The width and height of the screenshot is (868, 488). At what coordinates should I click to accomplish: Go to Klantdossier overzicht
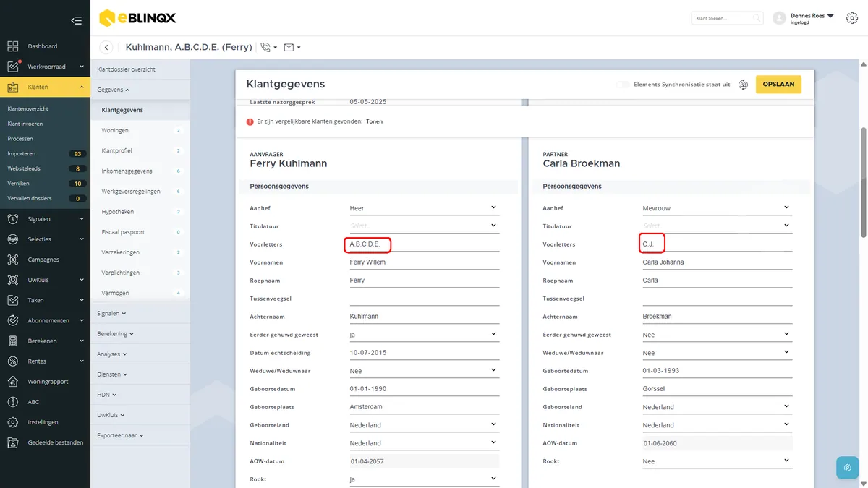(127, 69)
